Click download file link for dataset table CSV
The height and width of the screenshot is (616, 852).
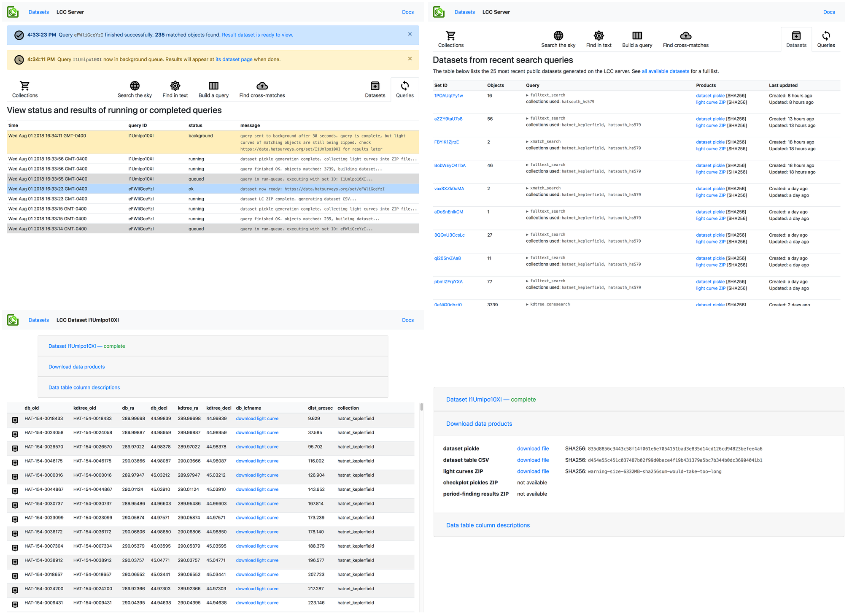[x=533, y=460]
